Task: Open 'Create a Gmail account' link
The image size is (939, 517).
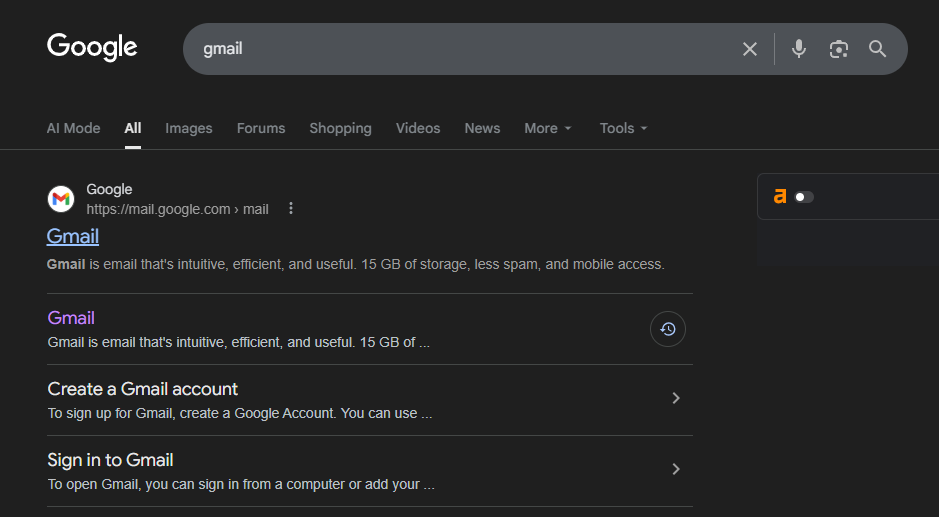Action: click(143, 389)
